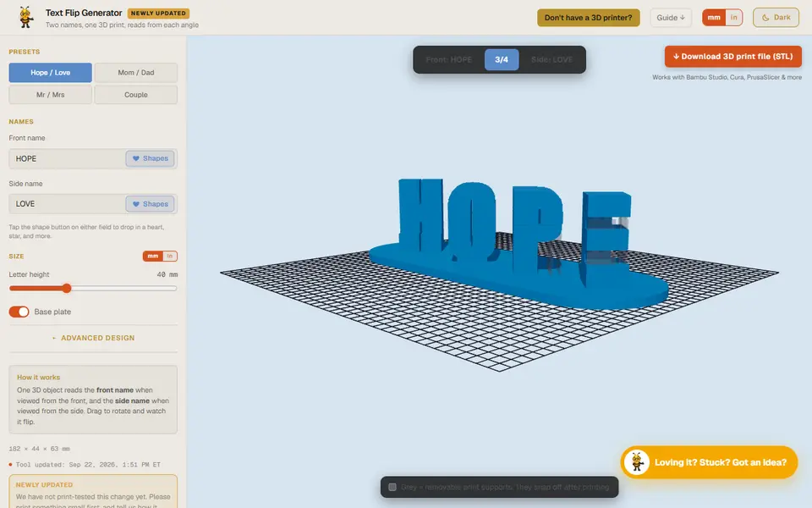Open the Guide dropdown
Screen dimensions: 812x508
click(671, 18)
